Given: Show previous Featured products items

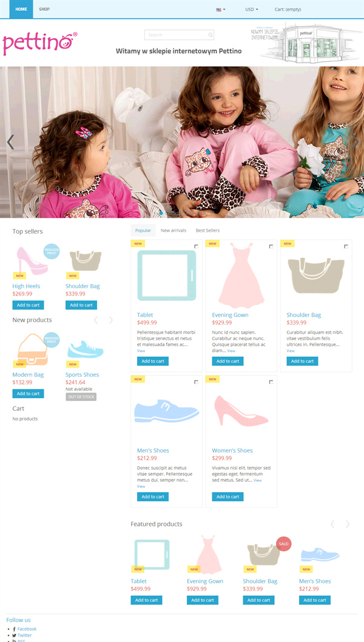Looking at the screenshot, I should (332, 524).
